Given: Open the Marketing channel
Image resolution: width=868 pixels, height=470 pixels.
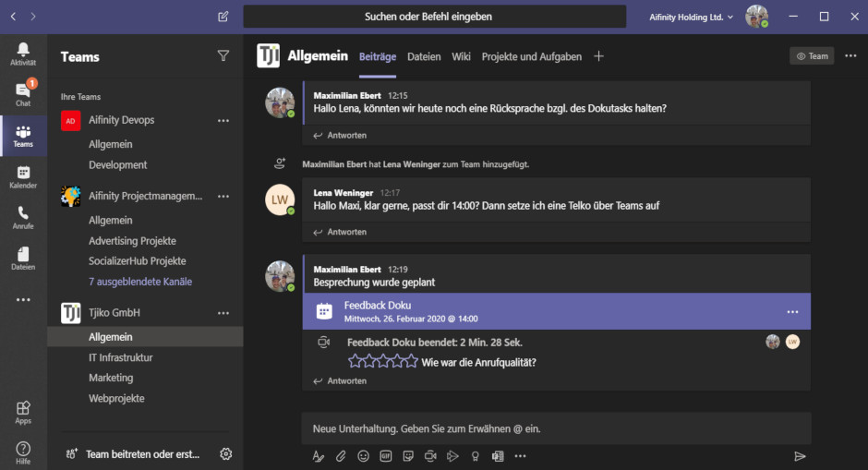Looking at the screenshot, I should pos(111,378).
